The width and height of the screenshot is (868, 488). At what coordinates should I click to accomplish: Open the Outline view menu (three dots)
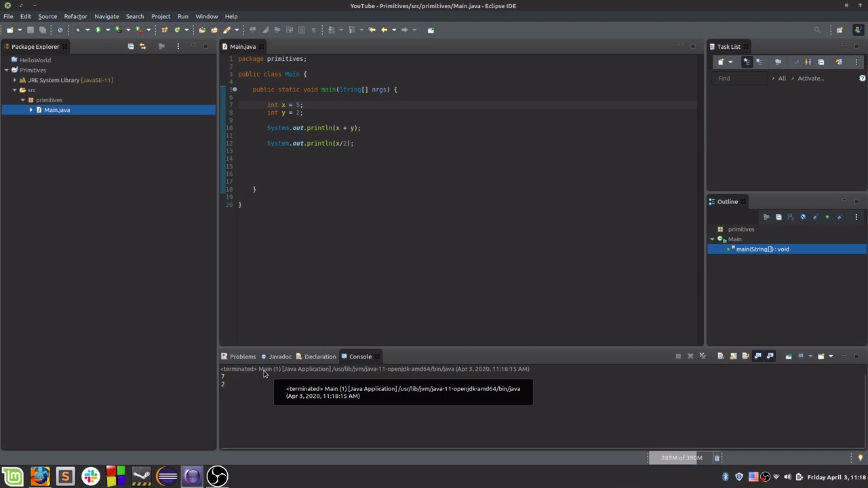[856, 217]
